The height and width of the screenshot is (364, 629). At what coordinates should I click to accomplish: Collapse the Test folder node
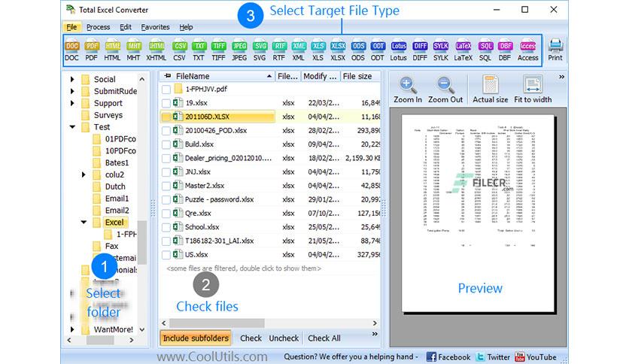[72, 127]
